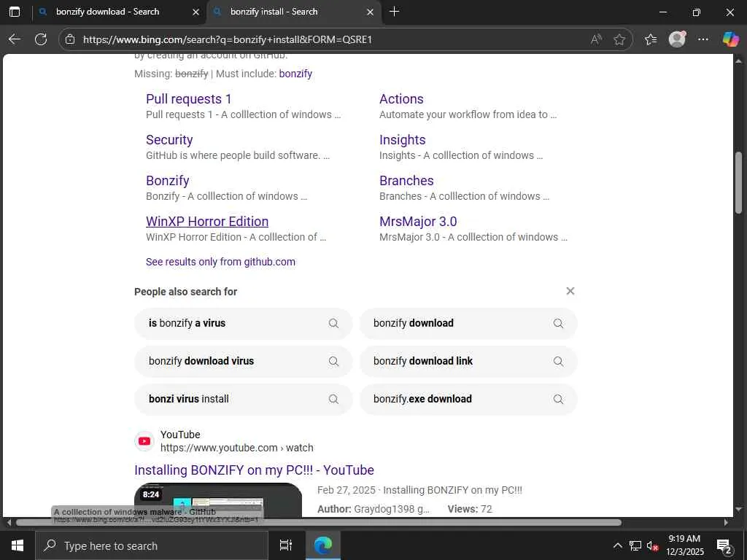Open the Windows Start menu
Image resolution: width=747 pixels, height=560 pixels.
(18, 545)
